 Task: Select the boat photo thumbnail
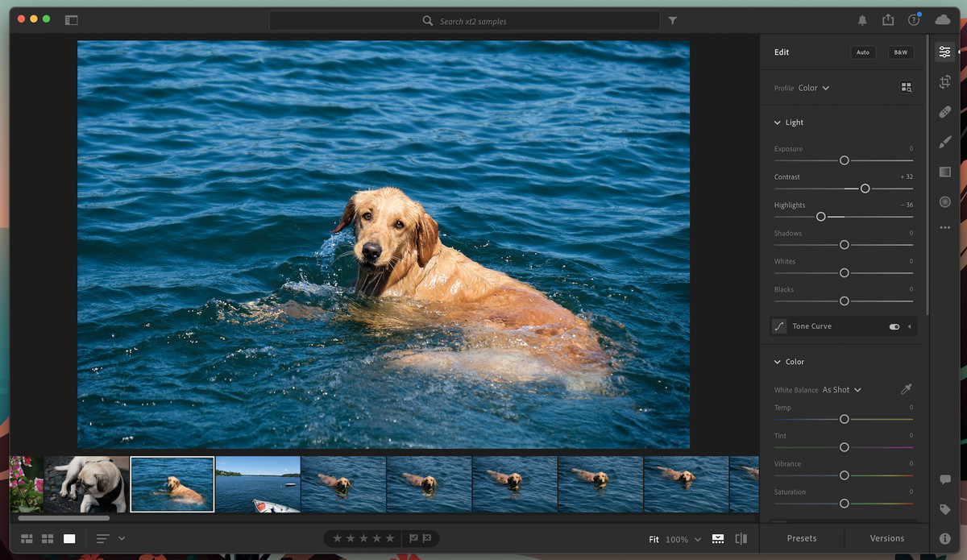pyautogui.click(x=257, y=483)
